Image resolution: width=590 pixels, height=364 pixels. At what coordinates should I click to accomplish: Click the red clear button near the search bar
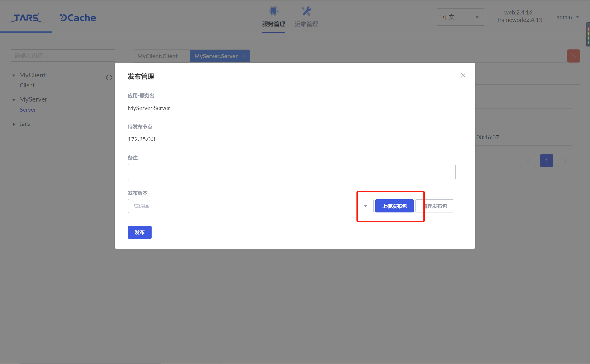click(573, 56)
